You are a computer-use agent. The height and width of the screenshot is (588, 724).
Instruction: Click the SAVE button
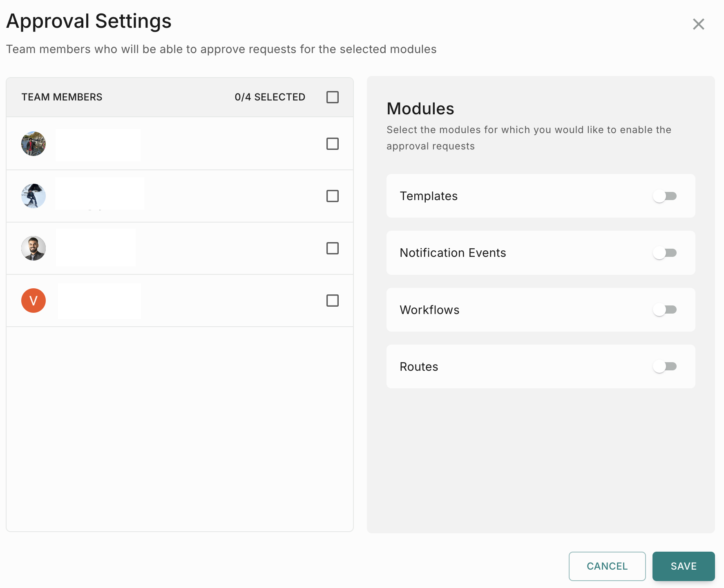click(683, 566)
